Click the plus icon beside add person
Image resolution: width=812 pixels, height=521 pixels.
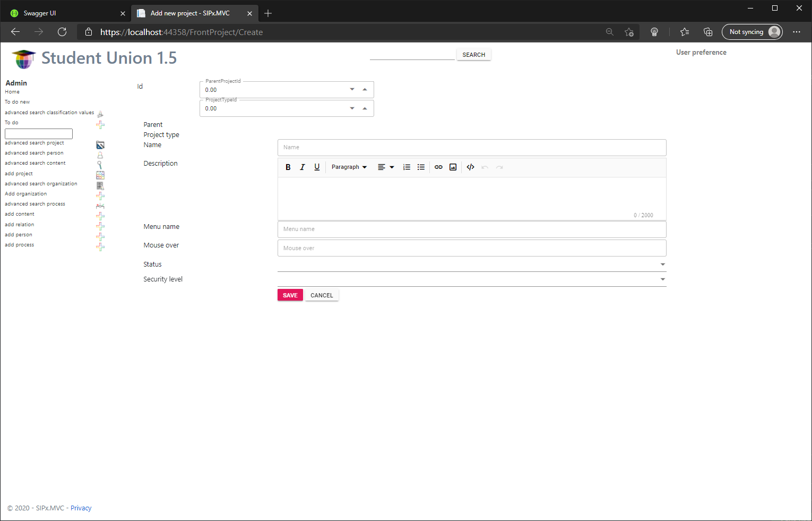click(100, 236)
